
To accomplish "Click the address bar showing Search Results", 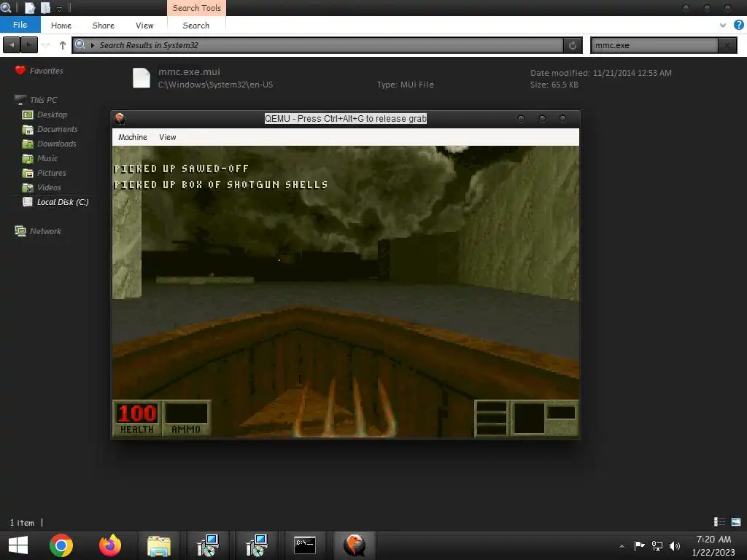I will pyautogui.click(x=317, y=45).
